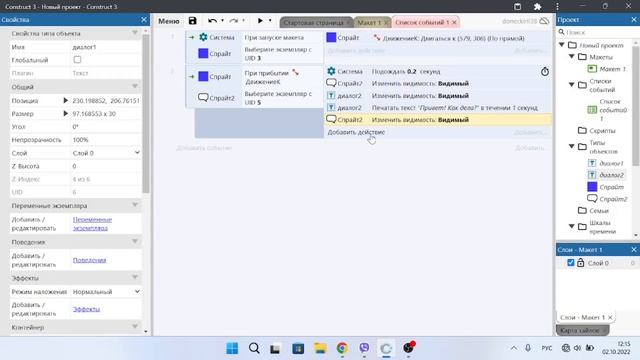Close the Свойства panel

coord(144,20)
